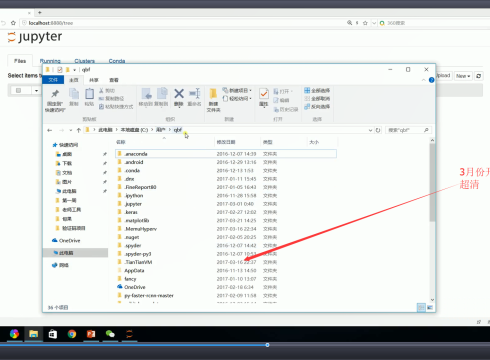Open the Jupyter New dropdown

pos(463,76)
